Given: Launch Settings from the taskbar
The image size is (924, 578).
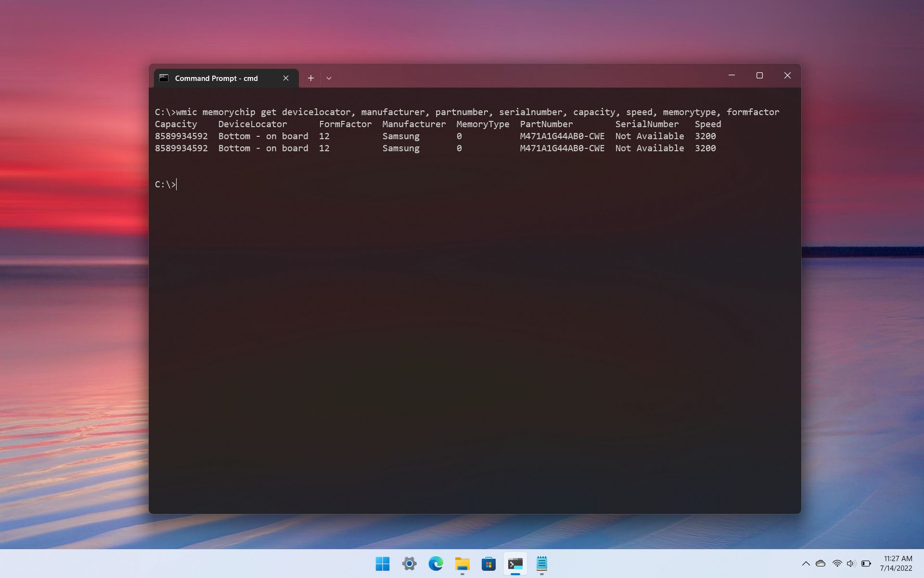Looking at the screenshot, I should click(410, 564).
